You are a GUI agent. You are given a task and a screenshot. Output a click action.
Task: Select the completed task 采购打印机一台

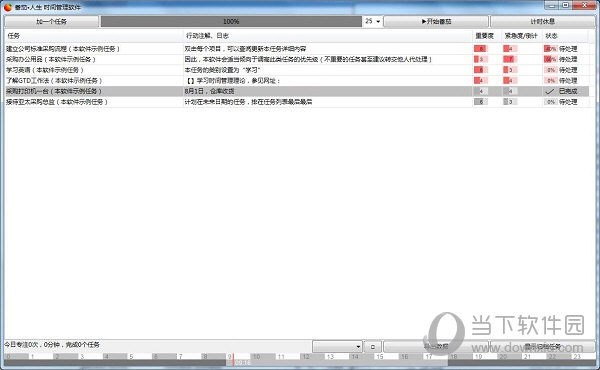tap(54, 91)
